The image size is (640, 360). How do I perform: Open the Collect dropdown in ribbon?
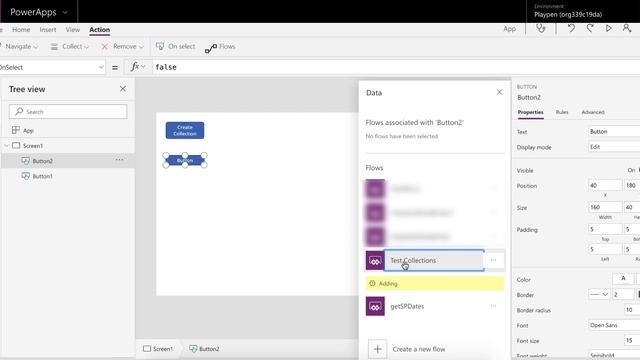[x=69, y=47]
